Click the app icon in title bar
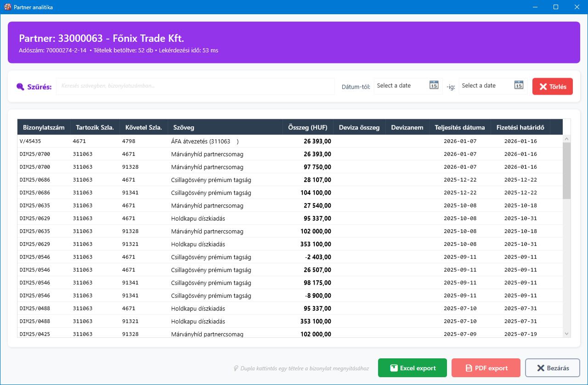The width and height of the screenshot is (588, 385). pos(7,7)
